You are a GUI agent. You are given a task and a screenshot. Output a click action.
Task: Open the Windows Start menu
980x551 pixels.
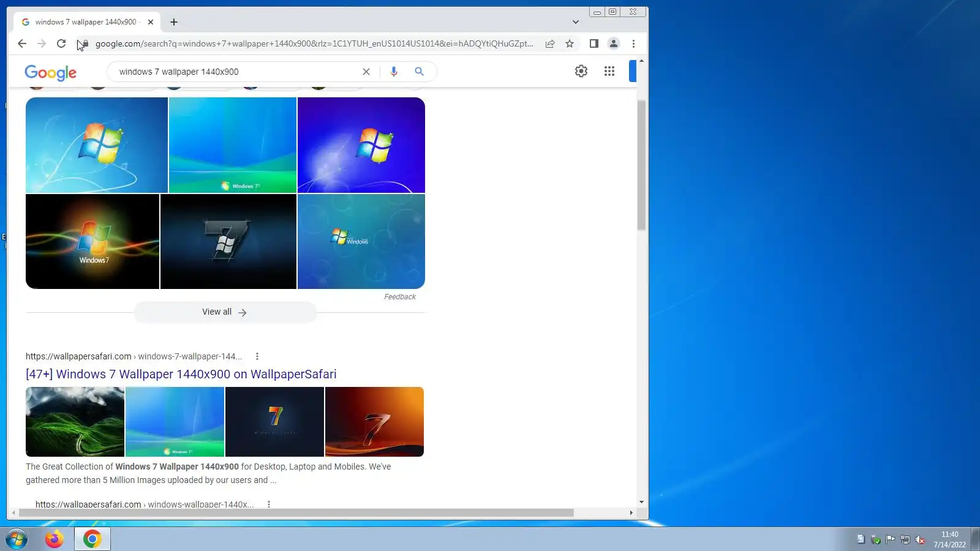click(x=17, y=539)
